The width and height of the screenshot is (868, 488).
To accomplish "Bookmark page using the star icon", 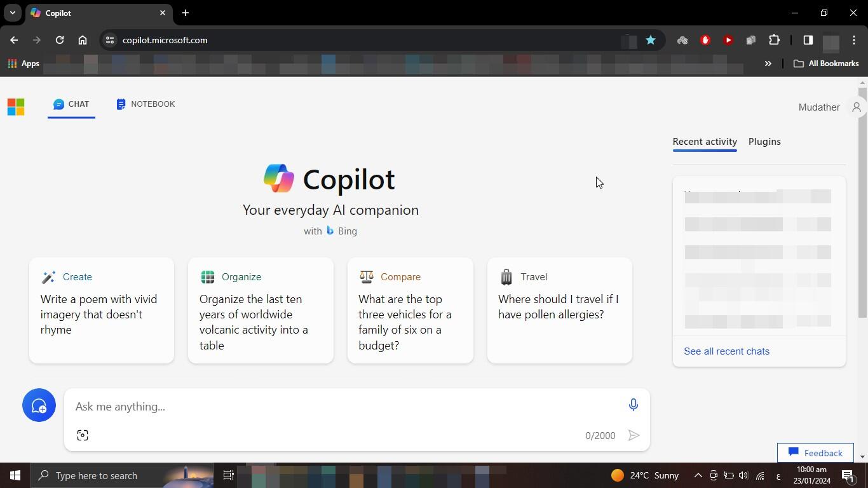I will (651, 40).
